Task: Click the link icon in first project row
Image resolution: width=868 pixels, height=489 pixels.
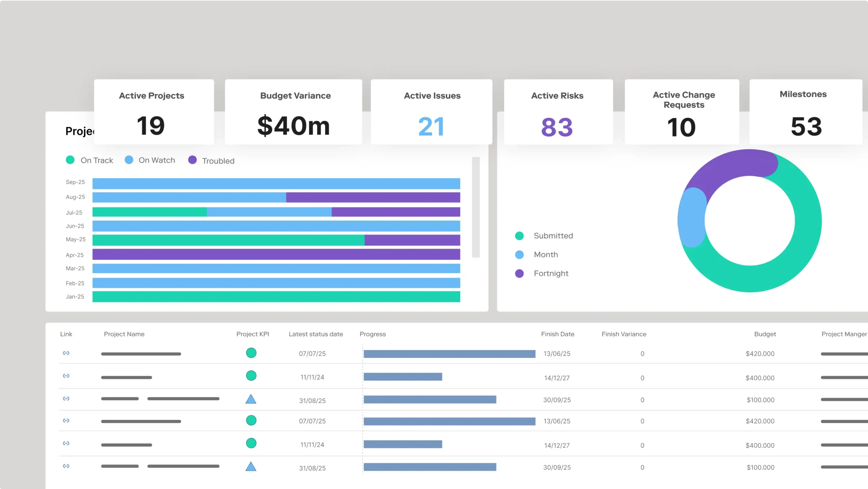Action: tap(66, 353)
